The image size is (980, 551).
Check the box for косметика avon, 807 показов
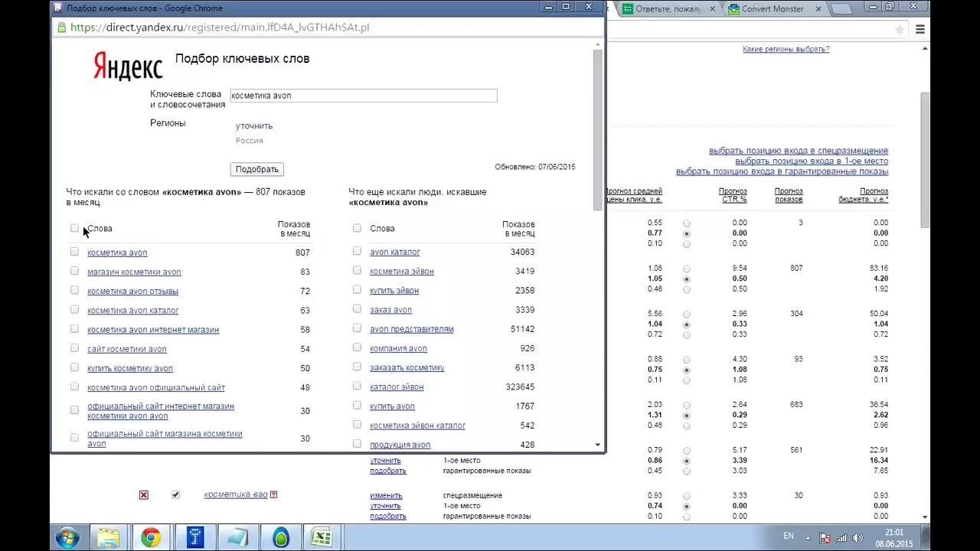[x=74, y=251]
